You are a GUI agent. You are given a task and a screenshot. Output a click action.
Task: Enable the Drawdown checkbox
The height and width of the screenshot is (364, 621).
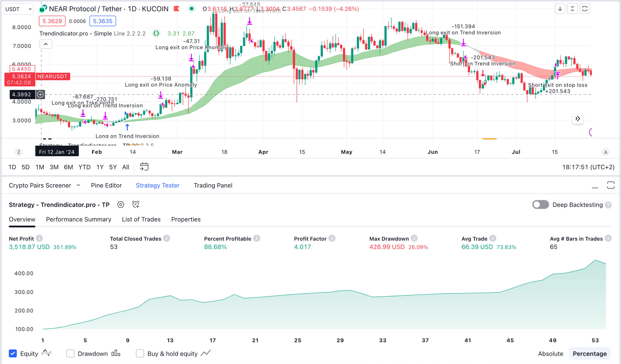pos(71,353)
